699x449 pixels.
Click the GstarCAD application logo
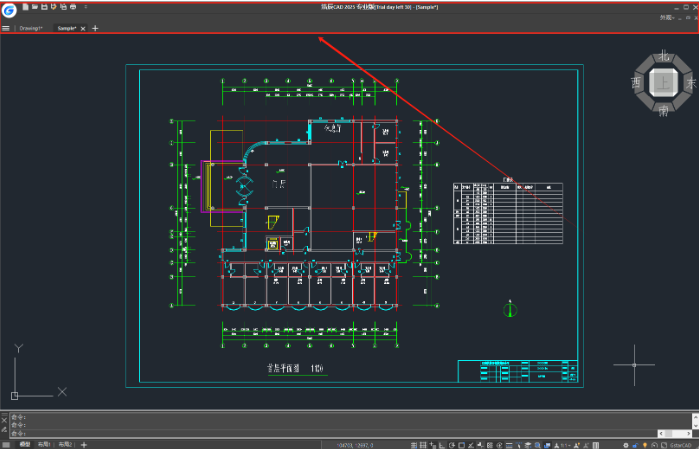(x=9, y=10)
